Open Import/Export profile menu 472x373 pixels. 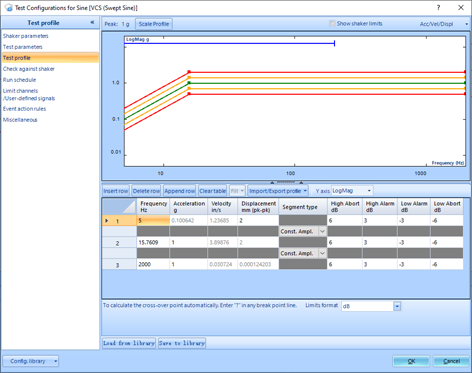[278, 191]
